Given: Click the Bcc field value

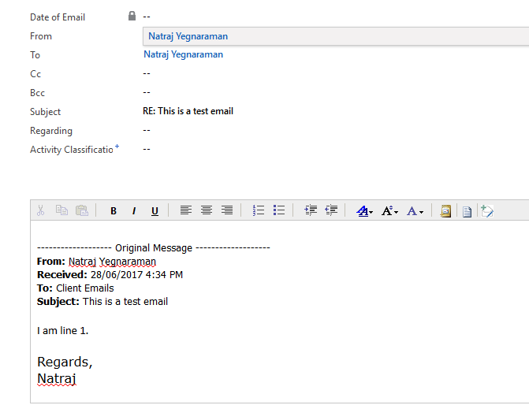Looking at the screenshot, I should [147, 92].
